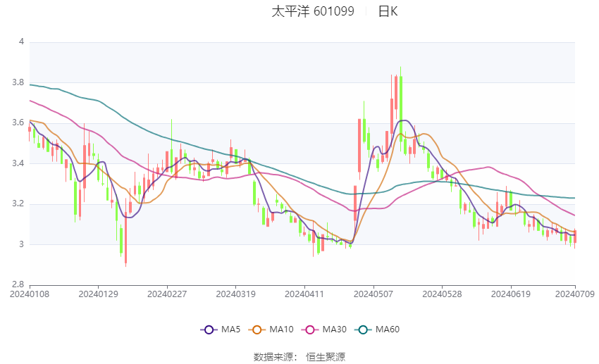Select x-axis date label 20240108
Screen dimensions: 599x364
pos(30,294)
